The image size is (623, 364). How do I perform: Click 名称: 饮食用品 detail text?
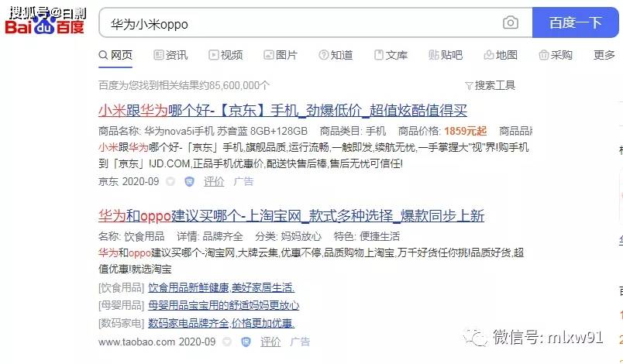coord(131,236)
